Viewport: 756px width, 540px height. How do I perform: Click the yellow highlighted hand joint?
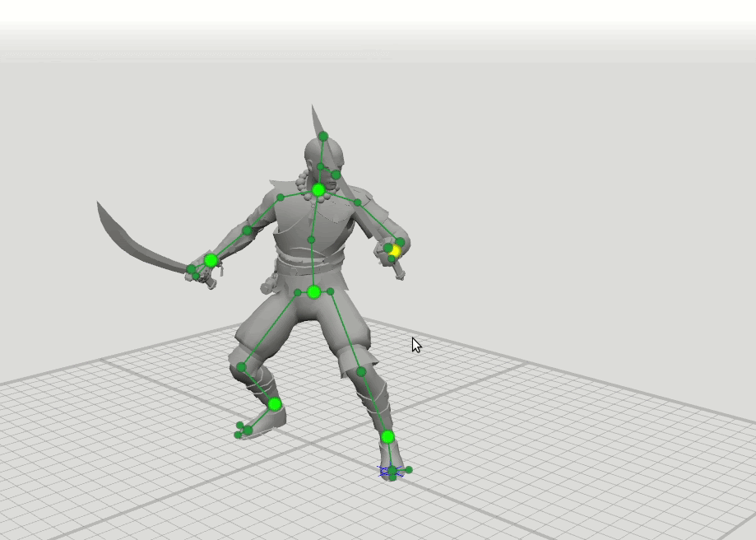(396, 251)
